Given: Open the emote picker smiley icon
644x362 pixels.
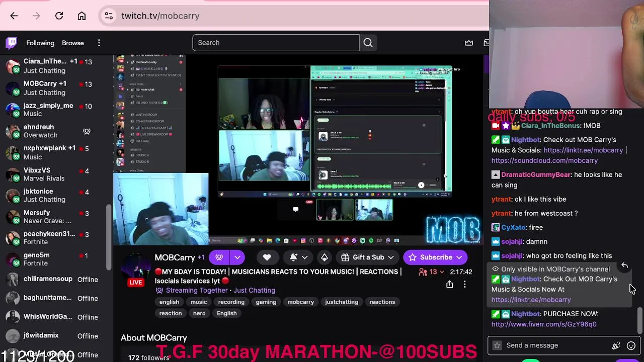Looking at the screenshot, I should [631, 345].
